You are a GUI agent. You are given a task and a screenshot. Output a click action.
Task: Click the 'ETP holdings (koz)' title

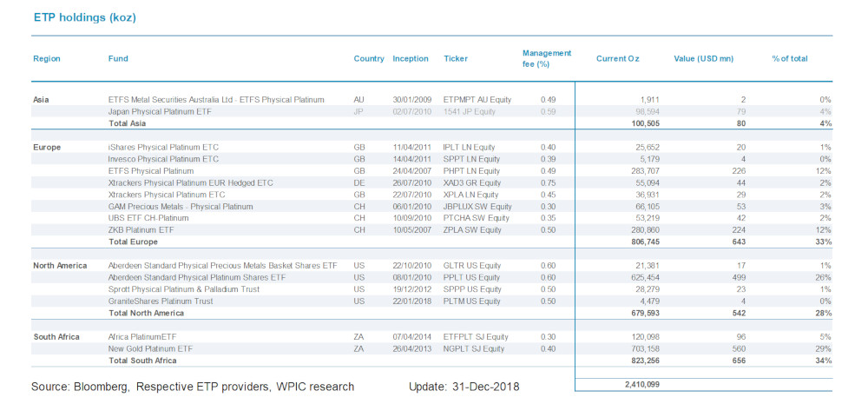pyautogui.click(x=85, y=17)
